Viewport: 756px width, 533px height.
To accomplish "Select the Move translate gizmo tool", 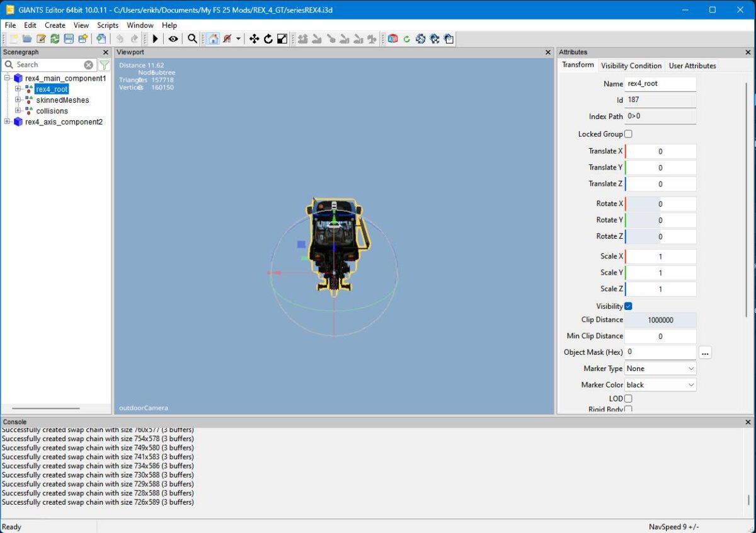I will [254, 39].
